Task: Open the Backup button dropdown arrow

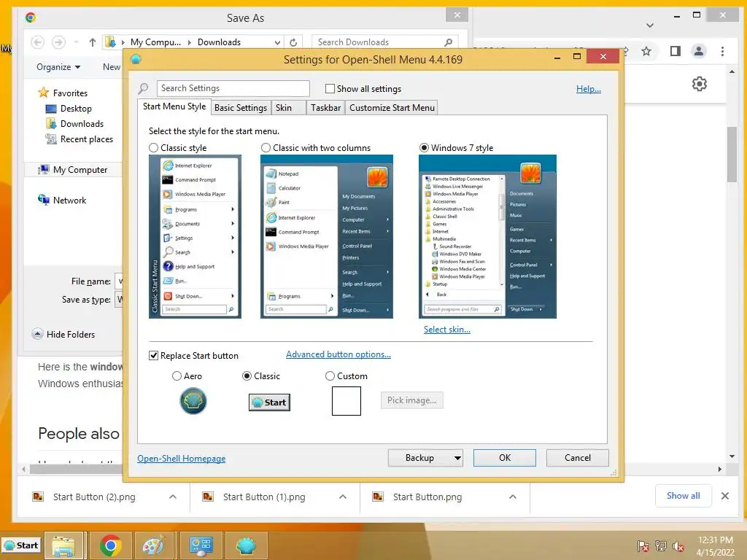Action: click(x=457, y=458)
